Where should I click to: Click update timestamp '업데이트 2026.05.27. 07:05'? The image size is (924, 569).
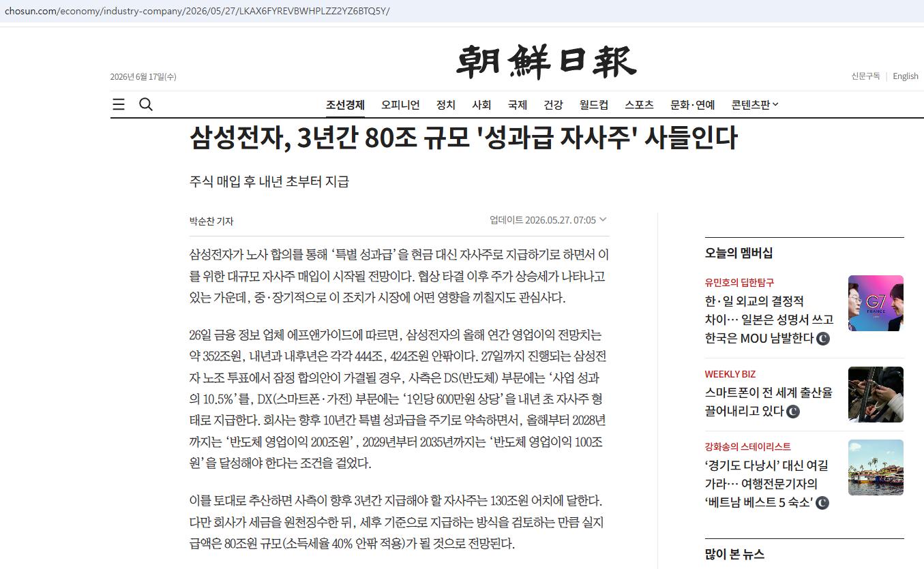click(x=543, y=220)
